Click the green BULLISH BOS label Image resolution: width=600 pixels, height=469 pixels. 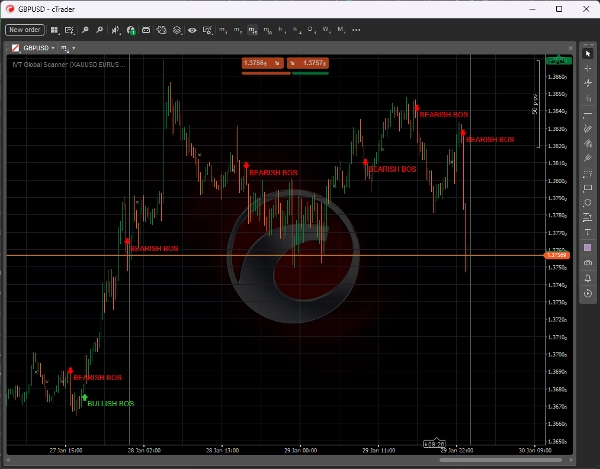111,404
